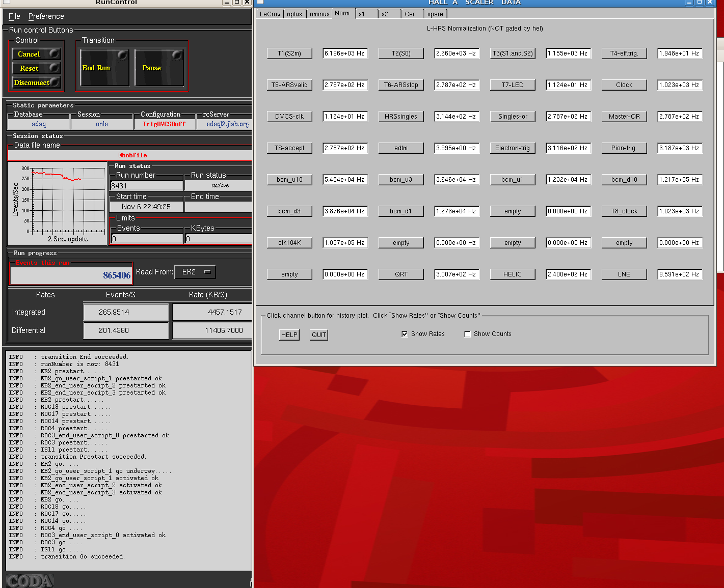Click the T3(S1.and.S2) channel button
The width and height of the screenshot is (724, 588).
tap(513, 53)
